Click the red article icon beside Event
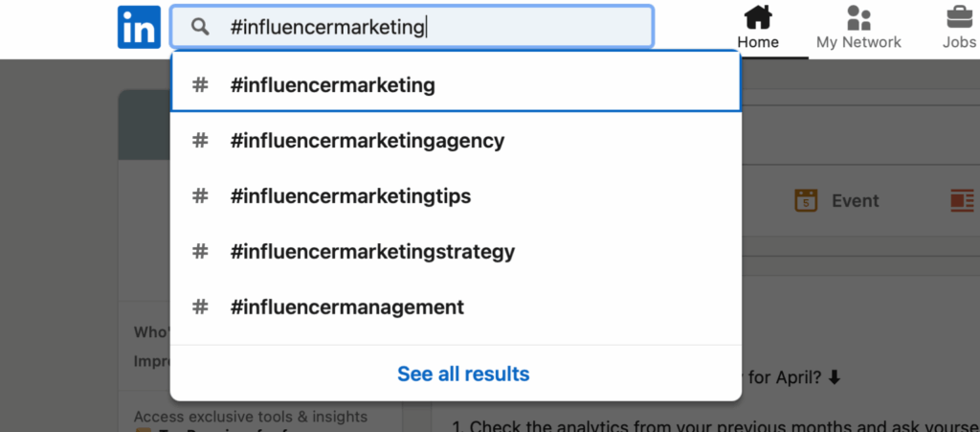980x432 pixels. (x=963, y=201)
